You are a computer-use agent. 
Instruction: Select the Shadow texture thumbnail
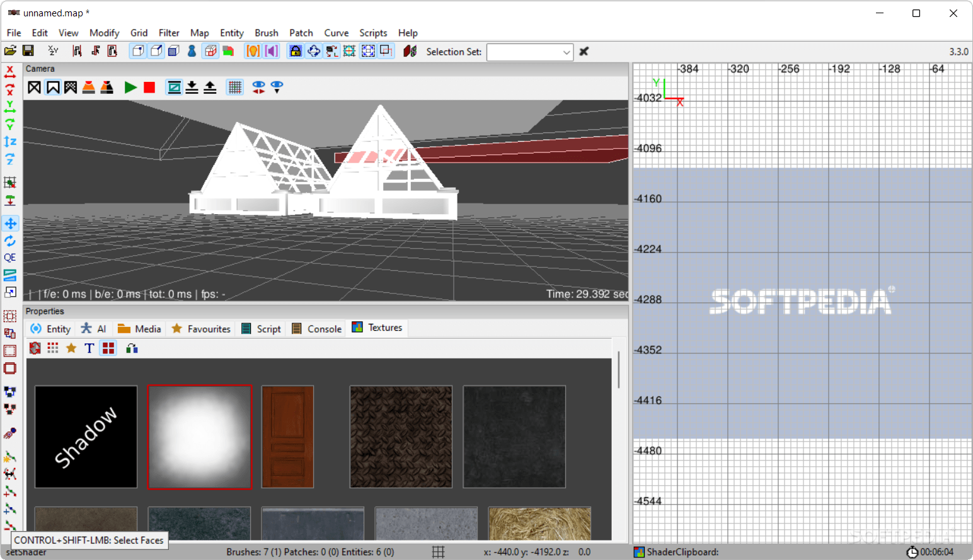pos(86,437)
